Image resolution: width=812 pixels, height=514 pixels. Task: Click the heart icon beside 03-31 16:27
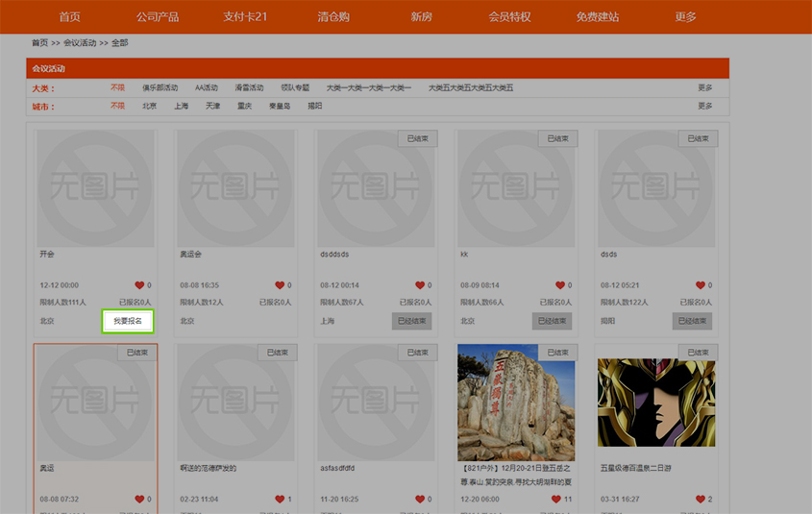coord(701,499)
